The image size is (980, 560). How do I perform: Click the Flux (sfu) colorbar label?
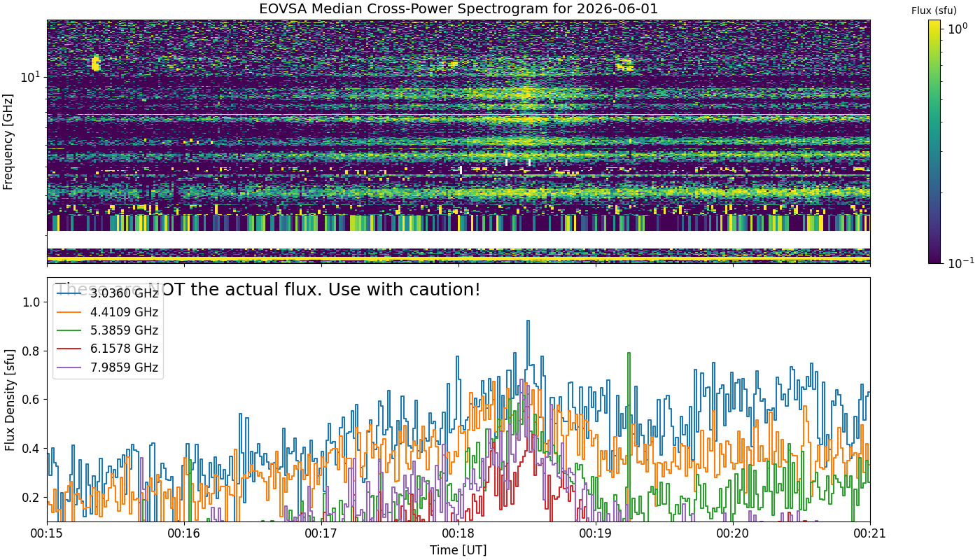pos(934,10)
